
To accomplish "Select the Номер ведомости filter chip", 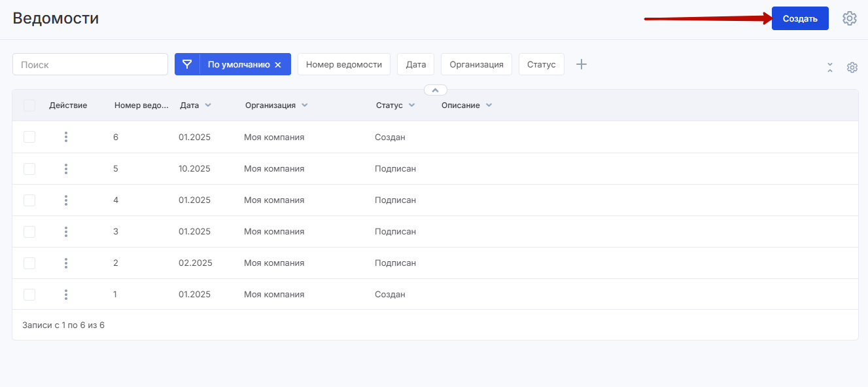I will tap(343, 64).
